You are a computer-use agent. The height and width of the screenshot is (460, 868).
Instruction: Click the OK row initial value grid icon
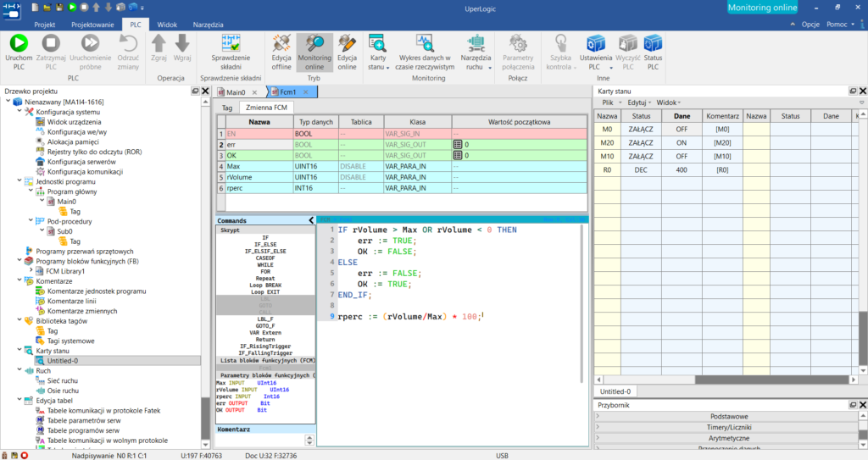[457, 156]
